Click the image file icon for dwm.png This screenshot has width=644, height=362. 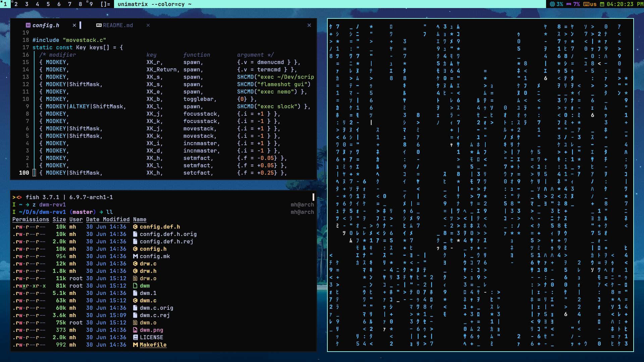135,330
